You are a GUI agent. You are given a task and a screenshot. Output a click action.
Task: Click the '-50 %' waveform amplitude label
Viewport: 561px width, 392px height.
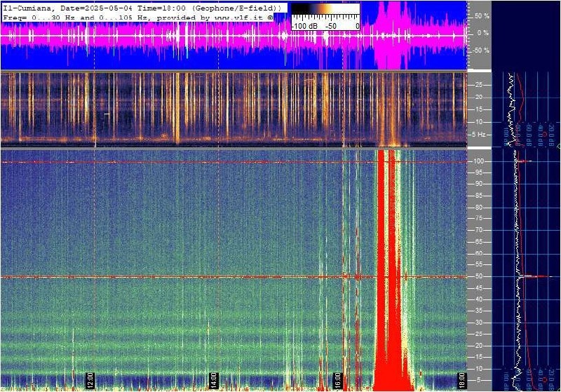click(480, 50)
